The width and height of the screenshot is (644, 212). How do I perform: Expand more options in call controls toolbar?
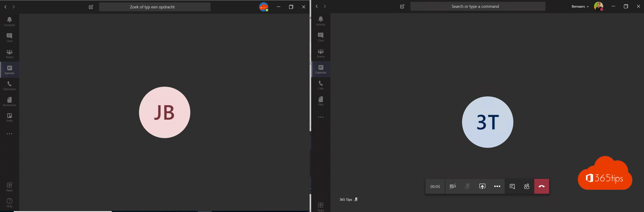pos(497,186)
